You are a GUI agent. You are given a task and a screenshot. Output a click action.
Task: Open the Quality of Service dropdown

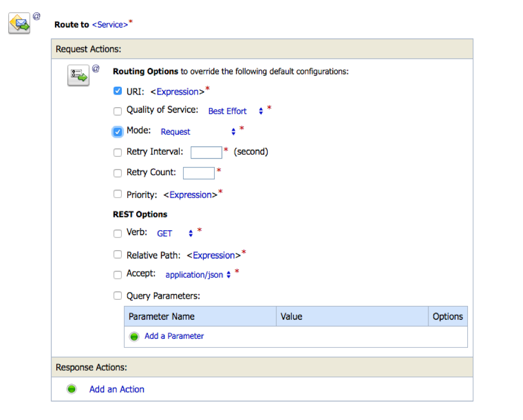pyautogui.click(x=235, y=111)
